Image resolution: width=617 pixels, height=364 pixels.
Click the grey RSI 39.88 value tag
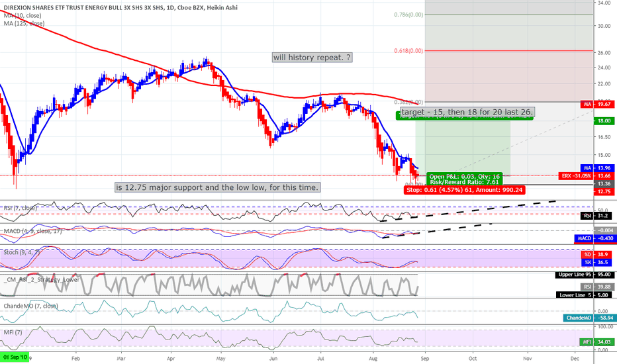[597, 287]
